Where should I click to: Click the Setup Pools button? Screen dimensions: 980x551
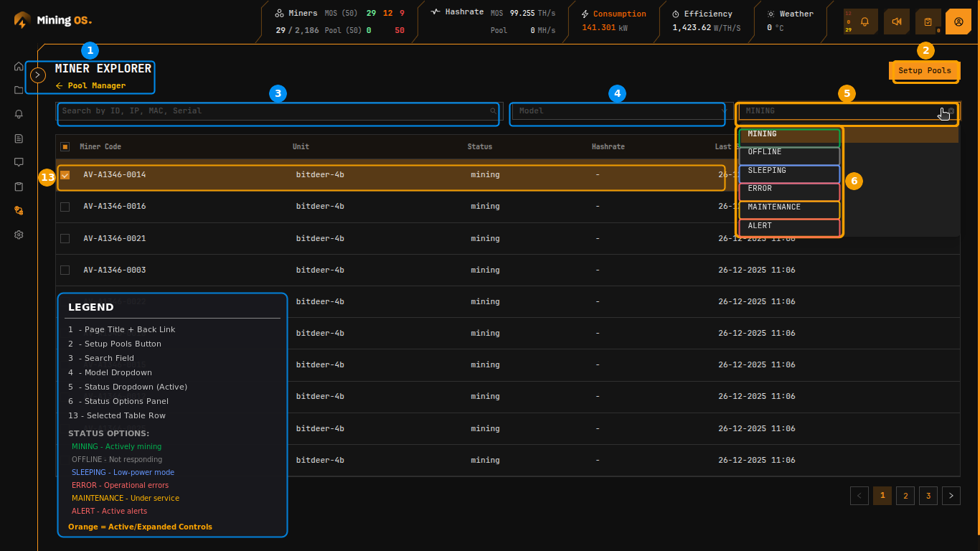point(924,71)
